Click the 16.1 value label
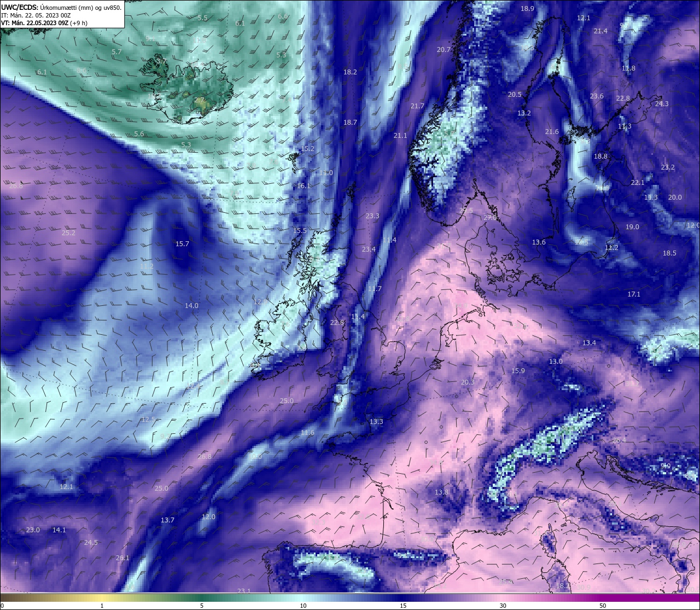Viewport: 700px width, 610px height. 304,186
